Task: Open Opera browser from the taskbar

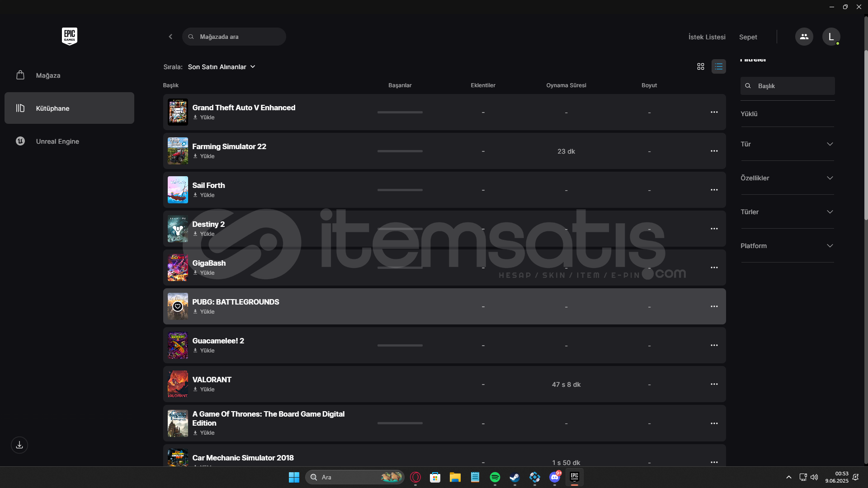Action: tap(415, 477)
